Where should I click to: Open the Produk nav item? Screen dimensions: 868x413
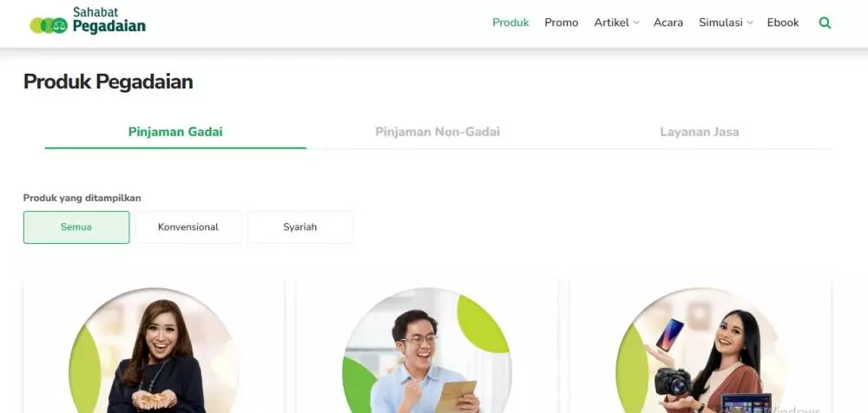point(510,23)
